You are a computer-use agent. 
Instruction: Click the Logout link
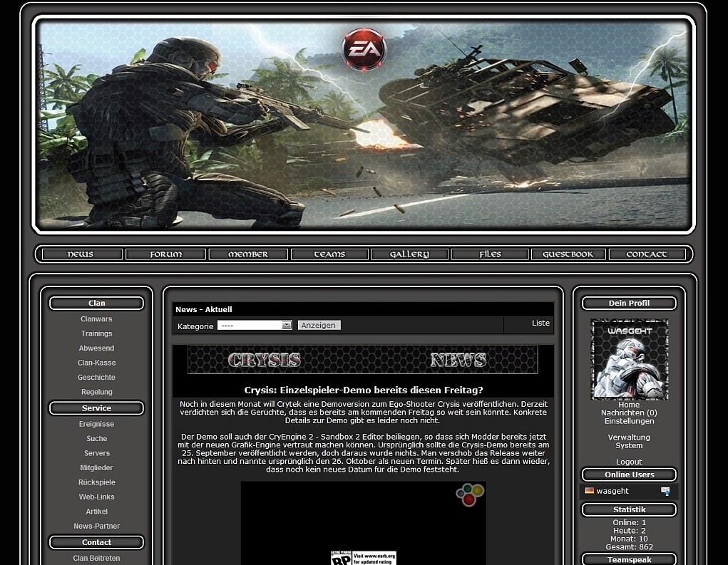[x=629, y=462]
